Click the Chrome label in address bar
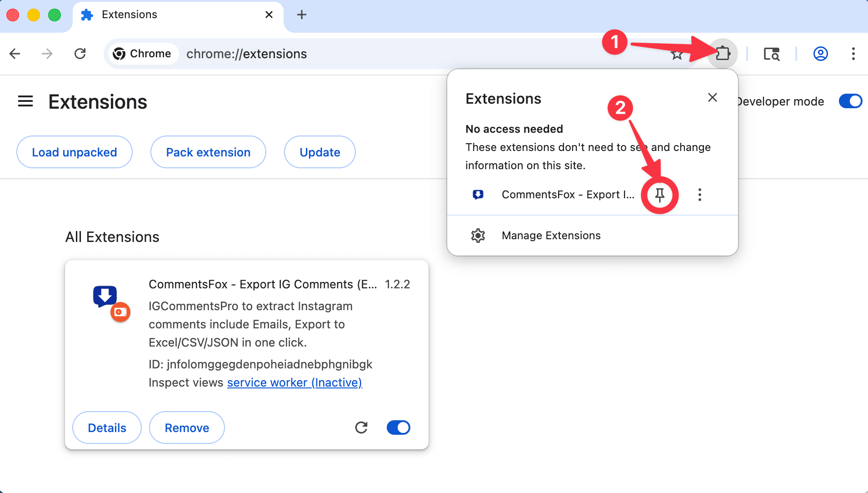Viewport: 868px width, 493px height. (x=143, y=53)
